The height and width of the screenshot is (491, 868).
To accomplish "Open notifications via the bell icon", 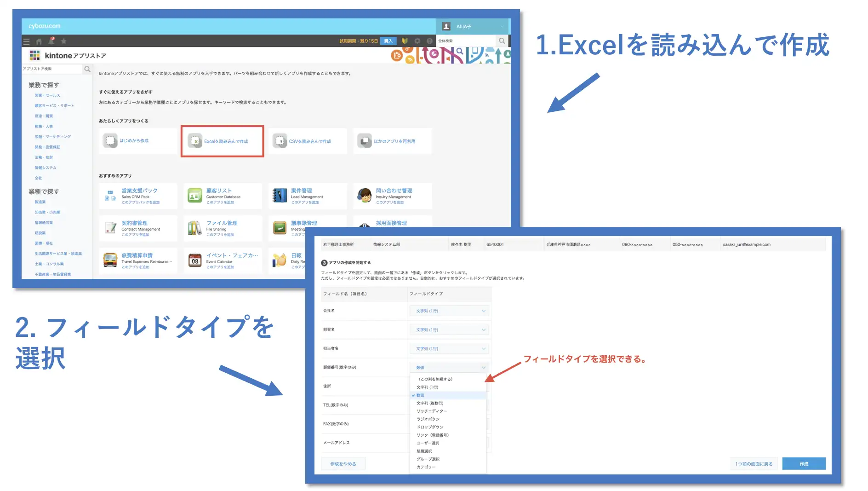I will pos(51,41).
